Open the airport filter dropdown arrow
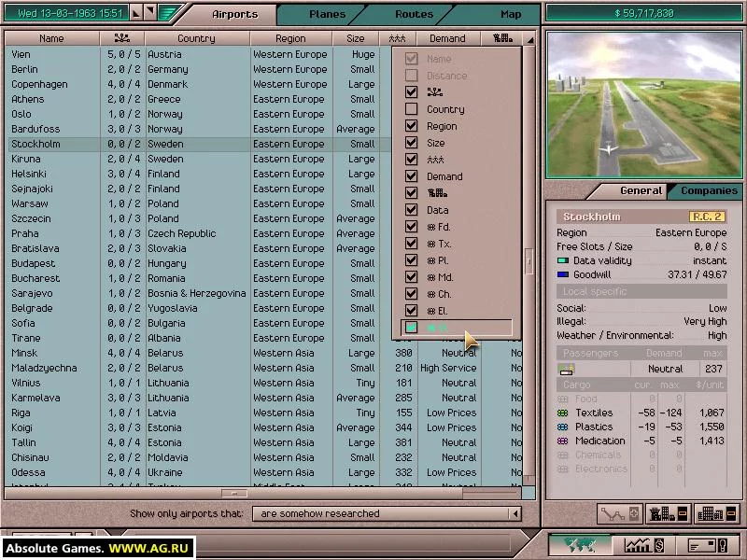747x560 pixels. [x=514, y=514]
